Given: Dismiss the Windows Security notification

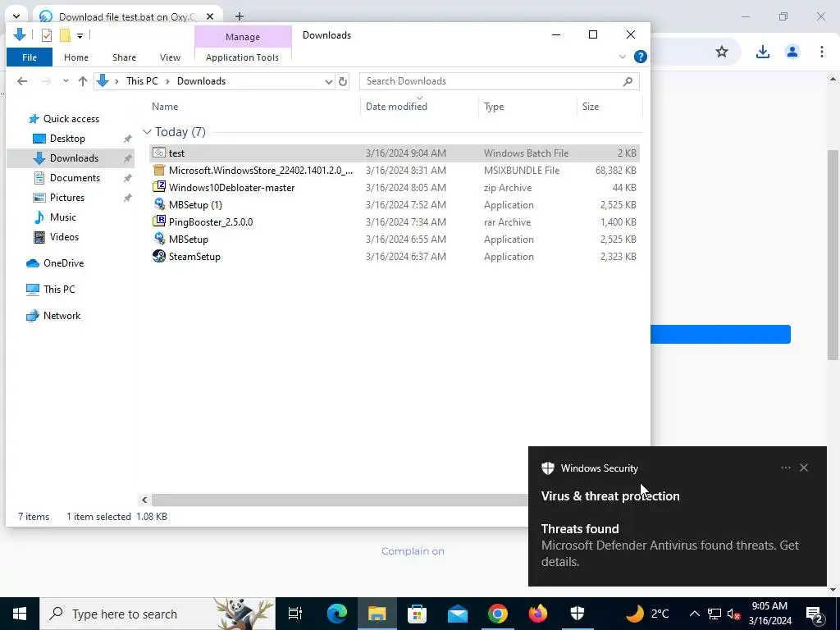Looking at the screenshot, I should (804, 468).
